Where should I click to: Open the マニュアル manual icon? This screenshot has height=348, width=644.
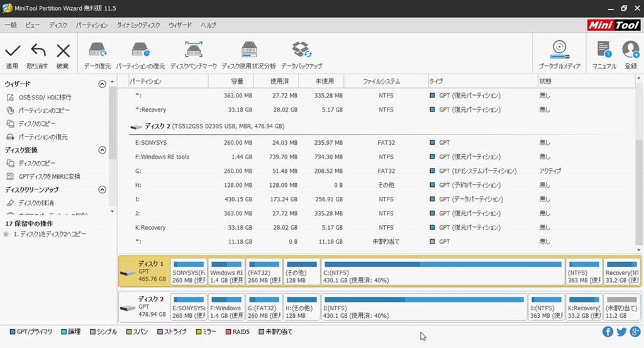pos(604,51)
